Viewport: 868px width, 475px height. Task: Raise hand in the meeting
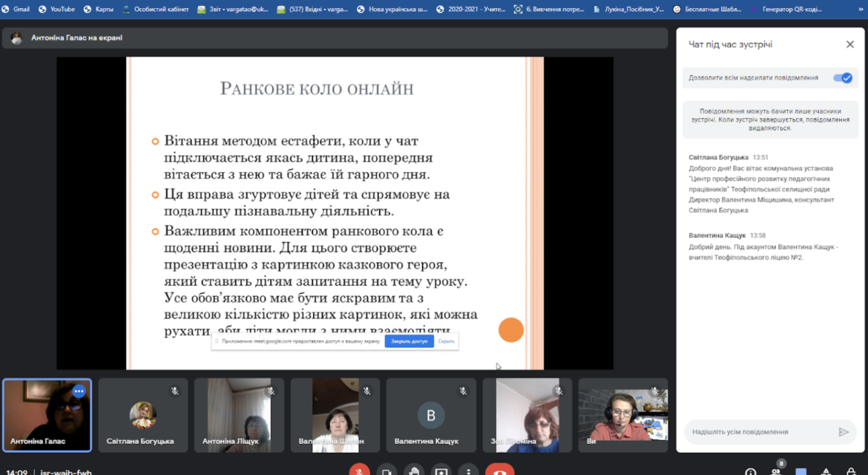(x=413, y=471)
